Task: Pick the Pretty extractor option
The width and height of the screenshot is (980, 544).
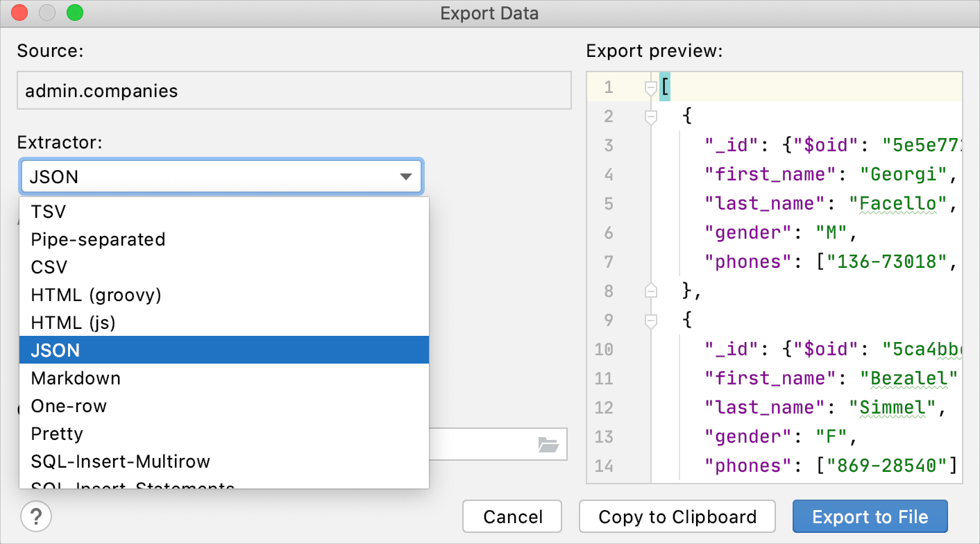Action: click(x=56, y=433)
